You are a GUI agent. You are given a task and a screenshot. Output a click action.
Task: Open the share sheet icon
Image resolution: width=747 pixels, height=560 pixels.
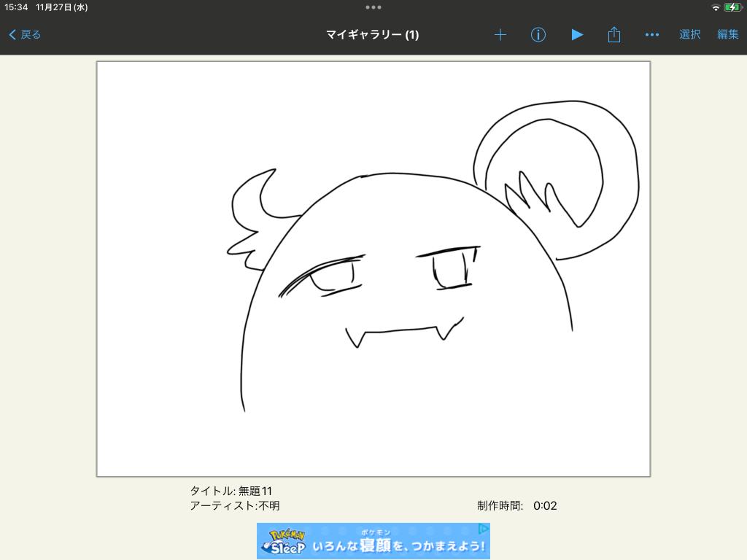(x=614, y=34)
